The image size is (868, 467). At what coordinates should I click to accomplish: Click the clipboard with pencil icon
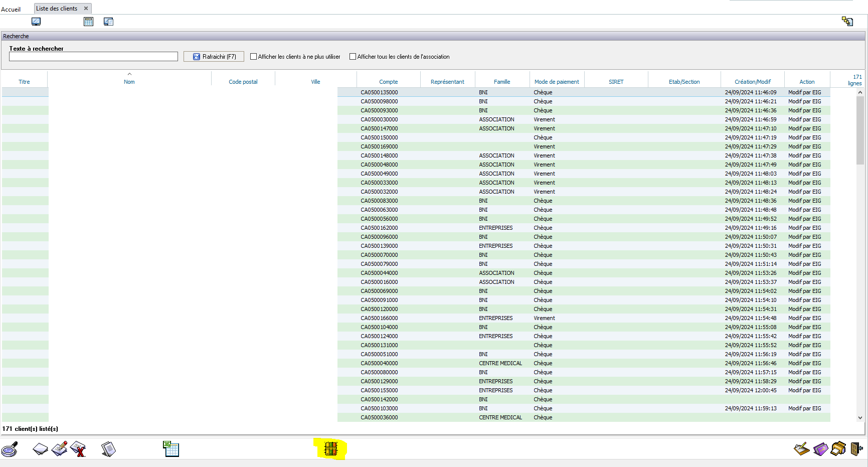point(801,448)
